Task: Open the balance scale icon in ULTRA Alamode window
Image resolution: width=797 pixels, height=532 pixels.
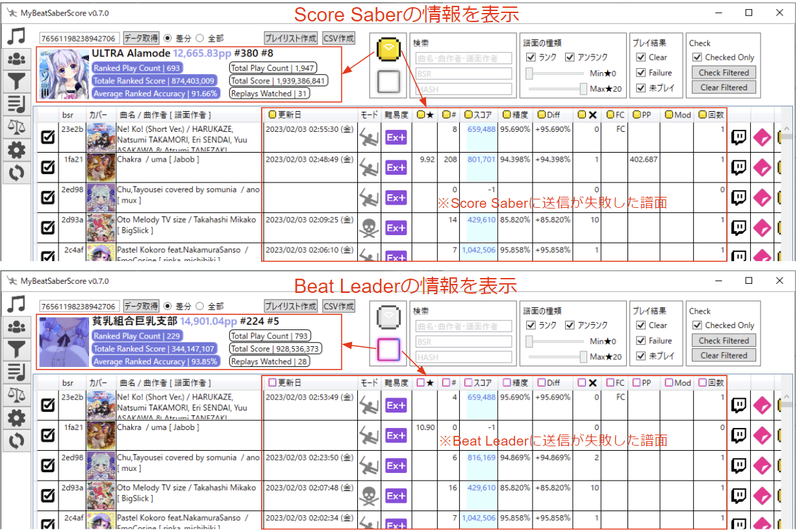Action: (16, 127)
